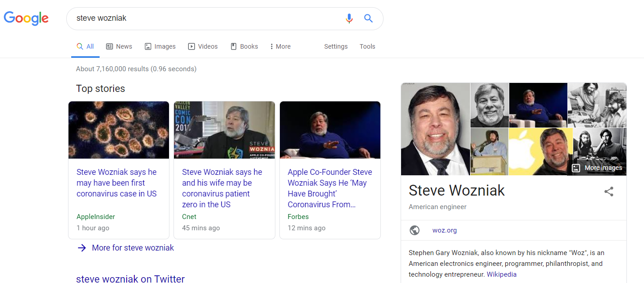Image resolution: width=644 pixels, height=283 pixels.
Task: Open the Wikipedia link in description
Action: pyautogui.click(x=502, y=274)
